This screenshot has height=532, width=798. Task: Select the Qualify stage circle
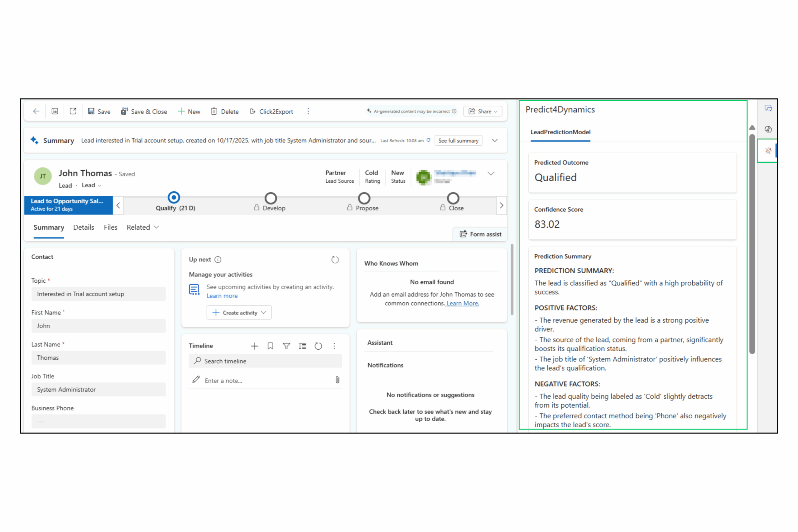coord(174,198)
